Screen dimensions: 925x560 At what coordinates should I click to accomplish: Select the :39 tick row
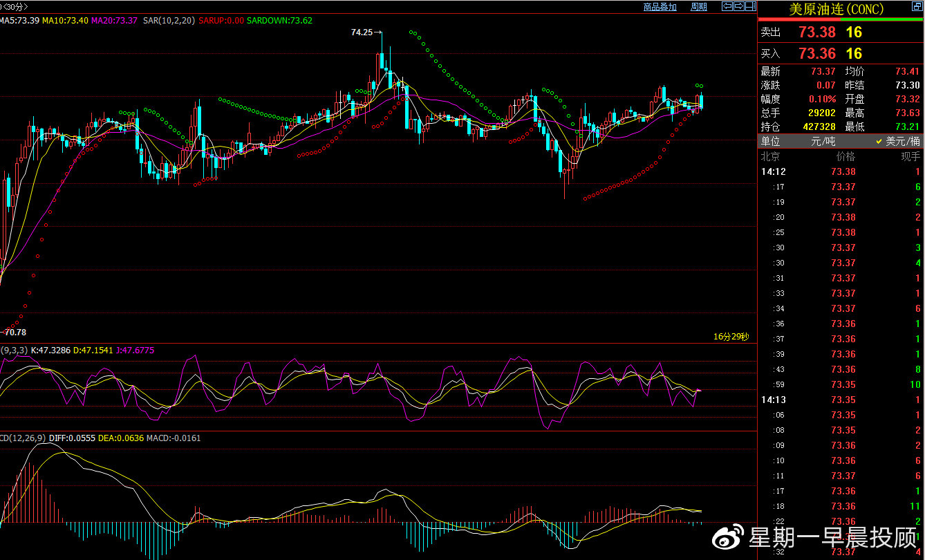click(x=841, y=354)
